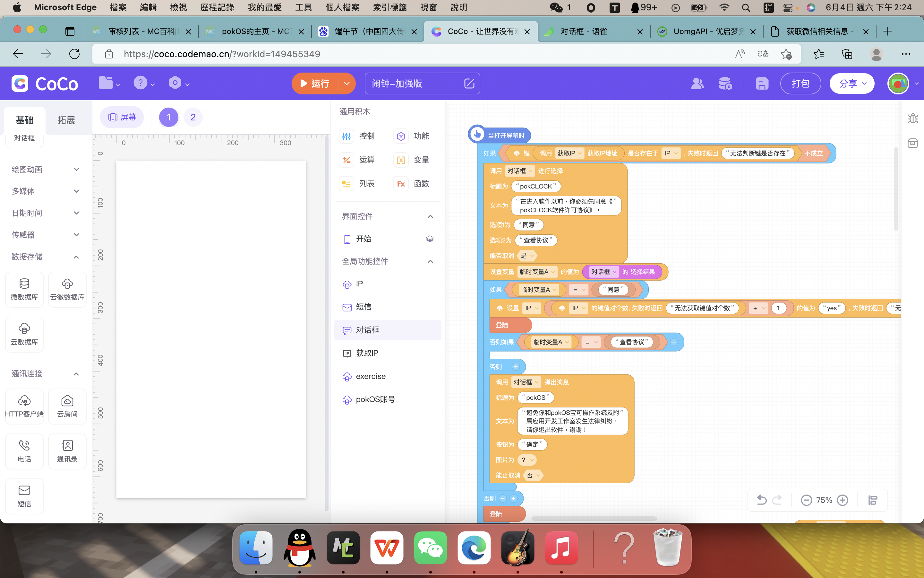Select the 短信 widget in left panel
Viewport: 924px width, 578px height.
[x=24, y=496]
